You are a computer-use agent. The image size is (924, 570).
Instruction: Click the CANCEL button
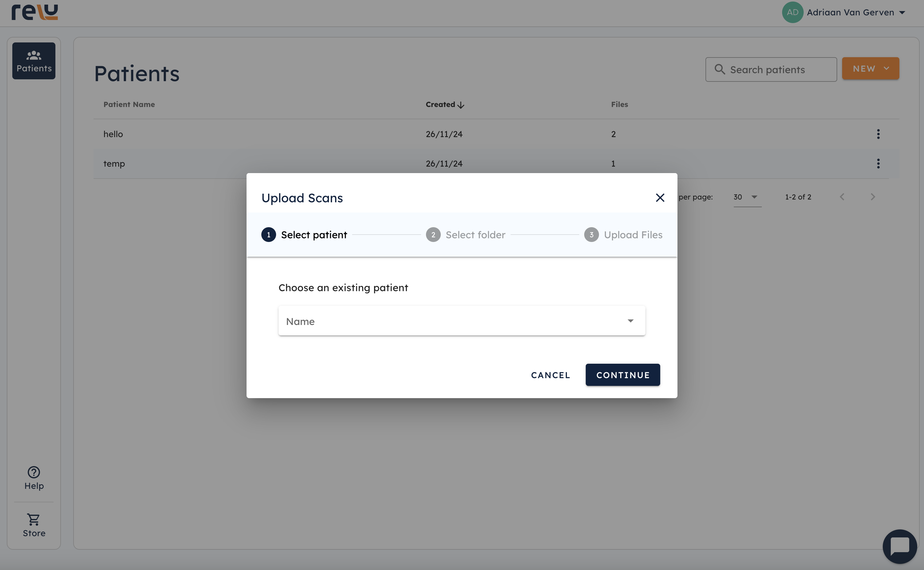pos(550,375)
